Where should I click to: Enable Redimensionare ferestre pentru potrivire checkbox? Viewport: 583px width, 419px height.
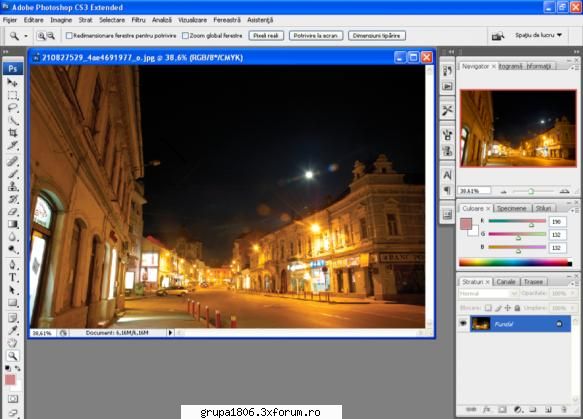pos(69,36)
